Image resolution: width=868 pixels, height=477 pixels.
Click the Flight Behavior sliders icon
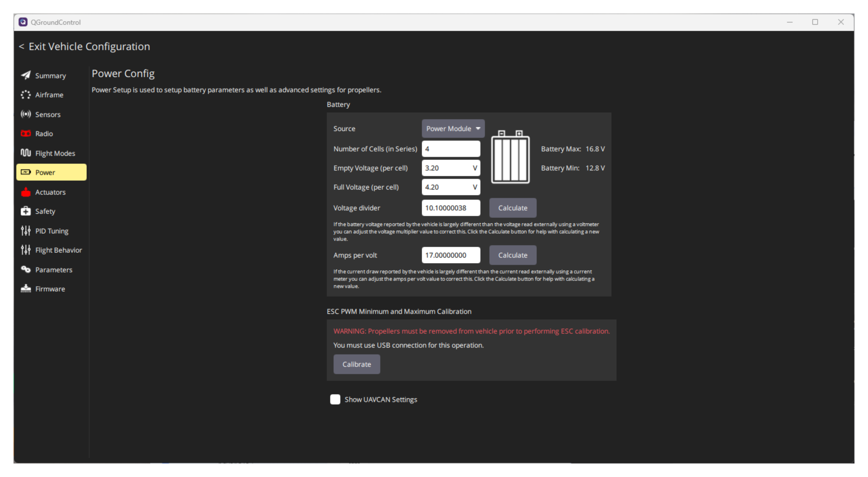pyautogui.click(x=26, y=250)
